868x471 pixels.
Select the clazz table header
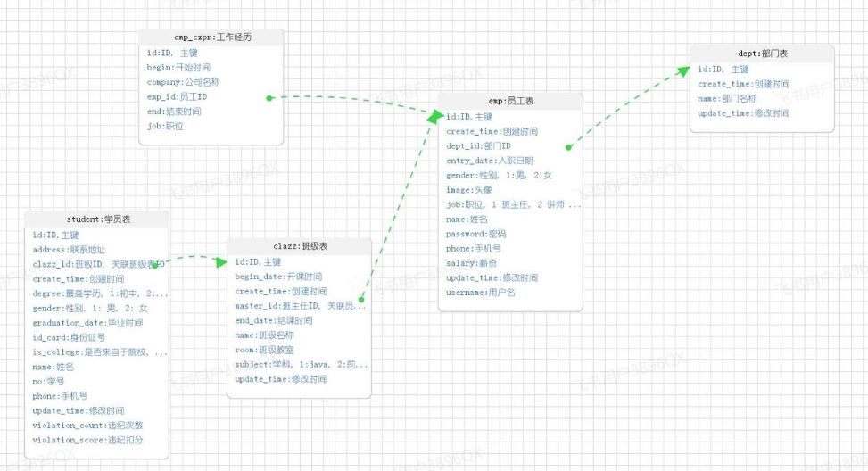[x=300, y=246]
